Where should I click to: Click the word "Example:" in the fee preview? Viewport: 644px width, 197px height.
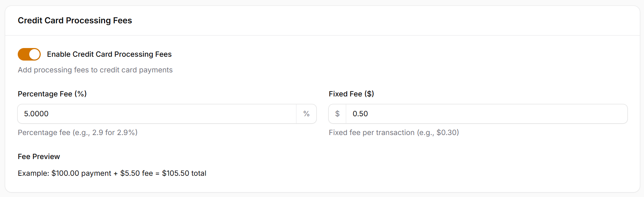click(x=33, y=173)
